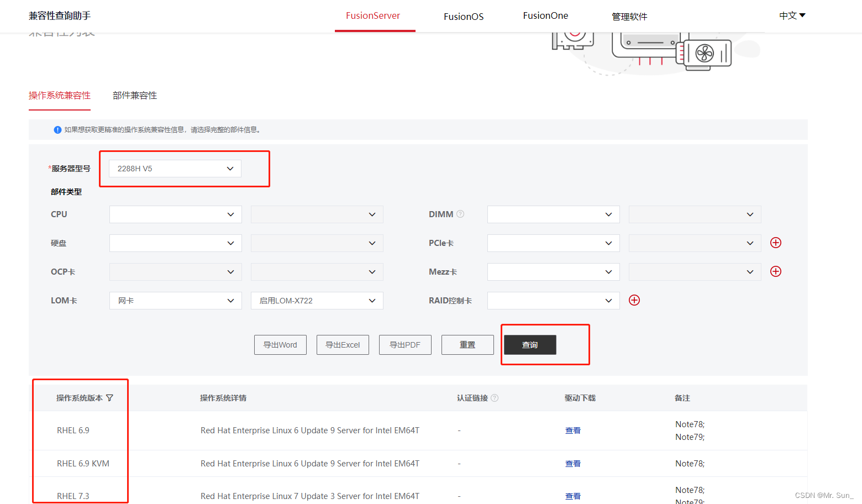Click the RHEL 7.3 cell

(73, 496)
